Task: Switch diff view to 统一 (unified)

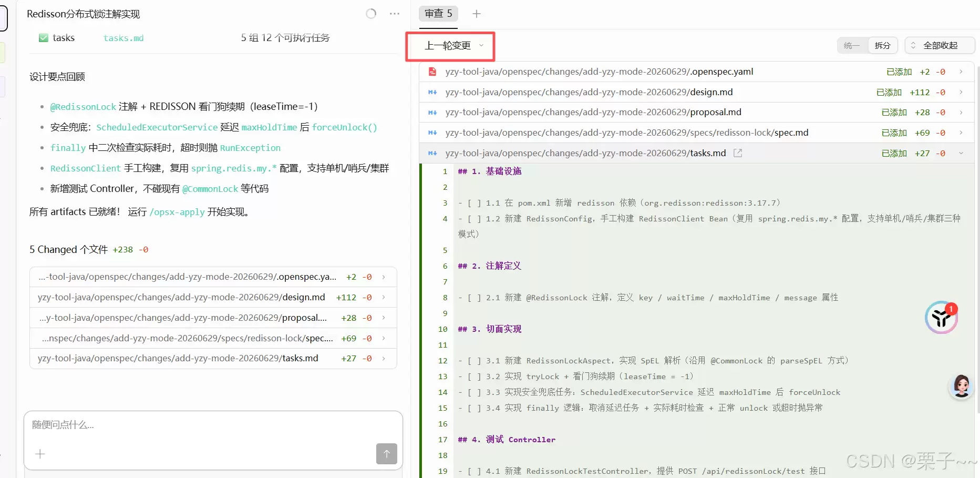Action: [x=852, y=46]
